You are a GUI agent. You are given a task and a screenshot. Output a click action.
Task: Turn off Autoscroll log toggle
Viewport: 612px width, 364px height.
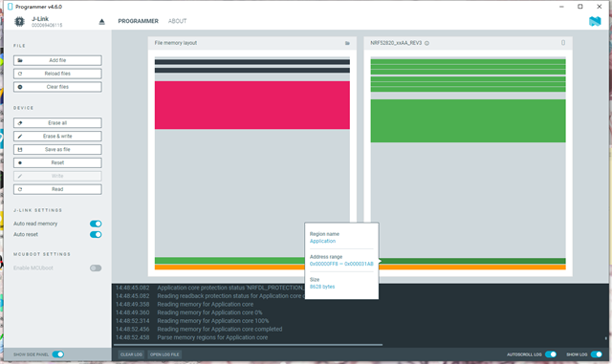551,354
